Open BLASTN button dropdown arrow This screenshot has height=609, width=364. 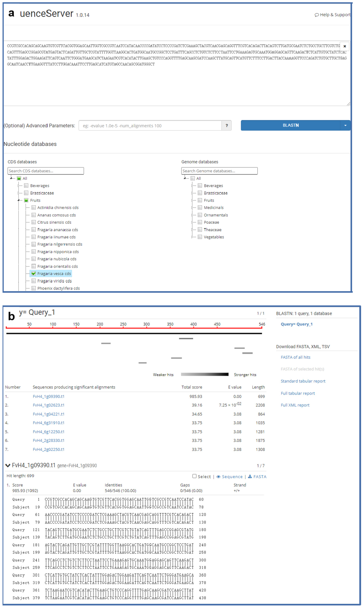pos(345,125)
